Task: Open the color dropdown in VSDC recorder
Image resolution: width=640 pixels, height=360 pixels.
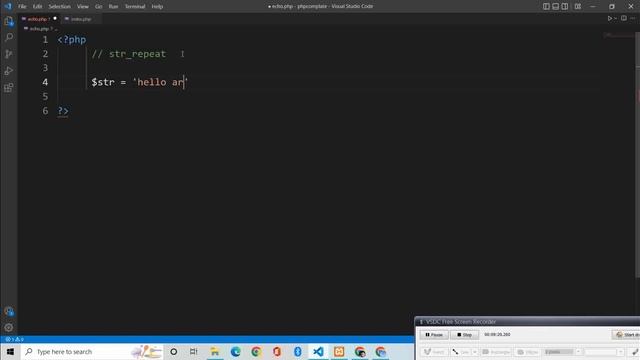Action: pyautogui.click(x=620, y=352)
